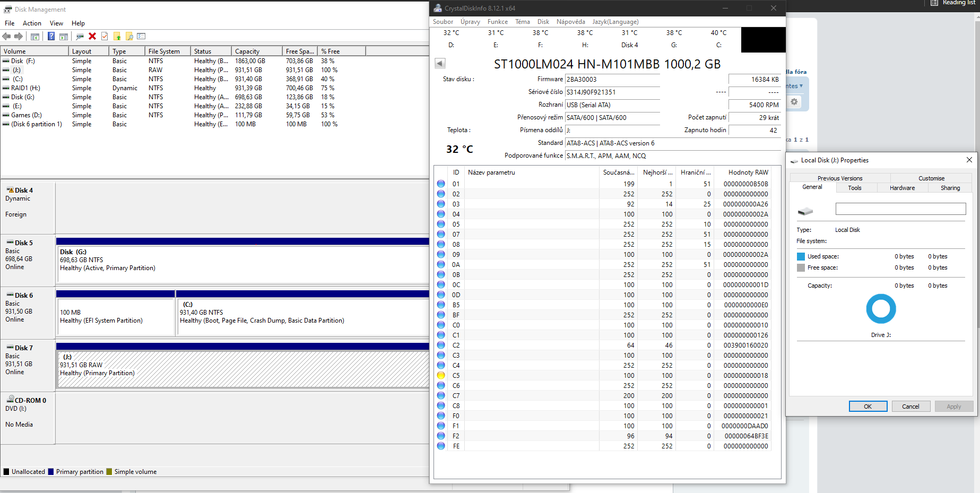Click the blue Primary partition legend swatch
The image size is (980, 493).
[x=51, y=472]
